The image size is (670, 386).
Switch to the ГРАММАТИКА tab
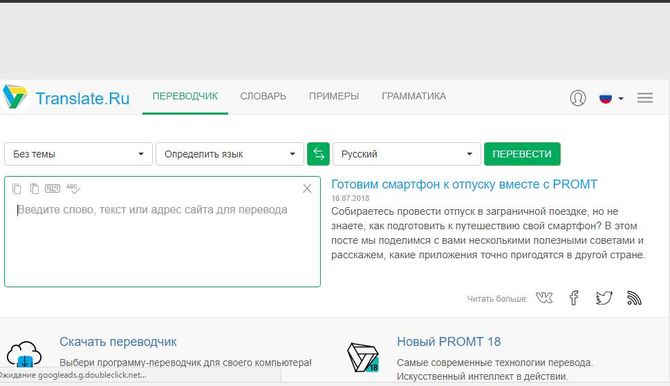coord(414,96)
